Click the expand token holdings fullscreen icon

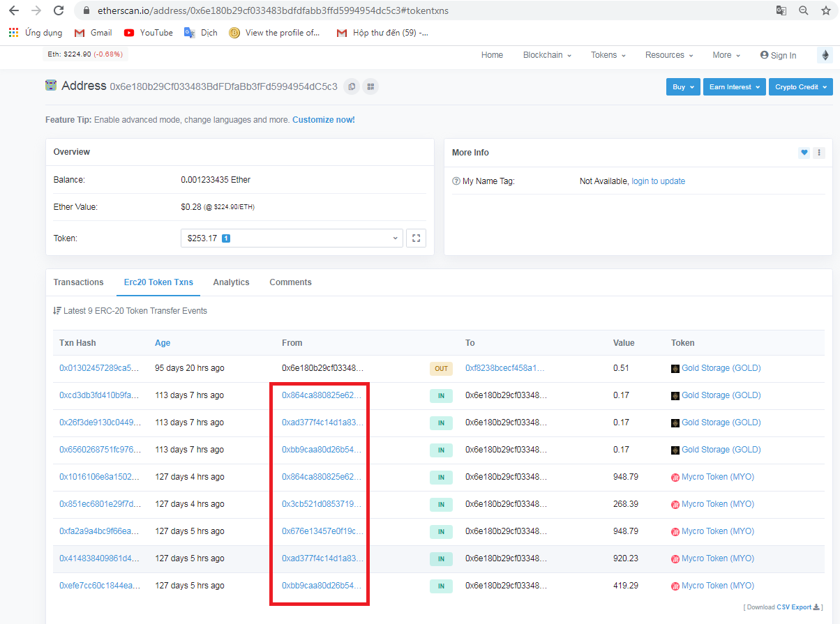tap(417, 238)
